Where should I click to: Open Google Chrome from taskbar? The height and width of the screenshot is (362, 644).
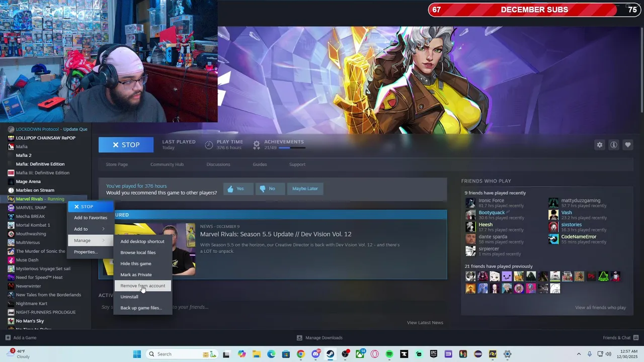[x=301, y=354]
